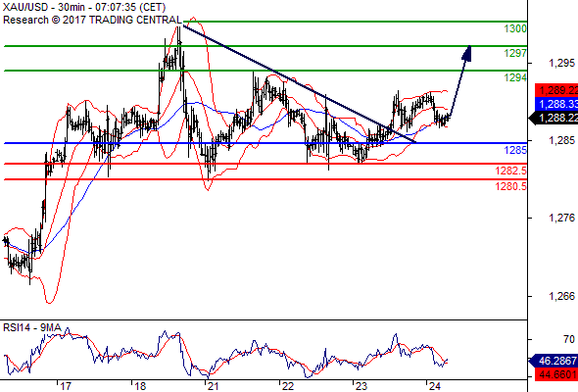Click the RSI 70 level axis label
The image size is (578, 392).
coord(569,339)
